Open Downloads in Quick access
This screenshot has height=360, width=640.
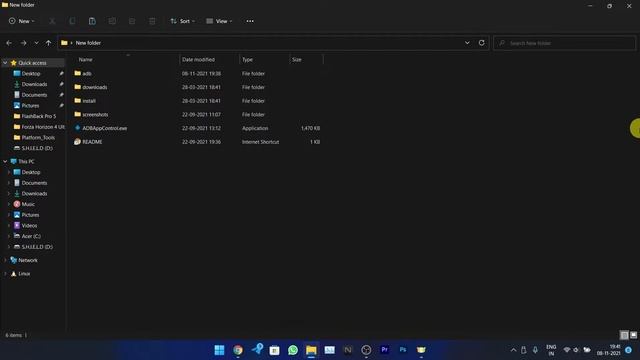(x=33, y=84)
